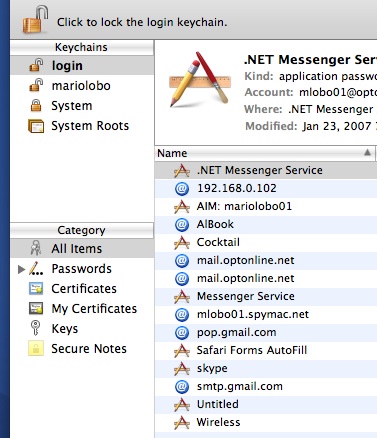Select the mlobo01.spymac.net entry
The image size is (377, 438).
coord(266,314)
